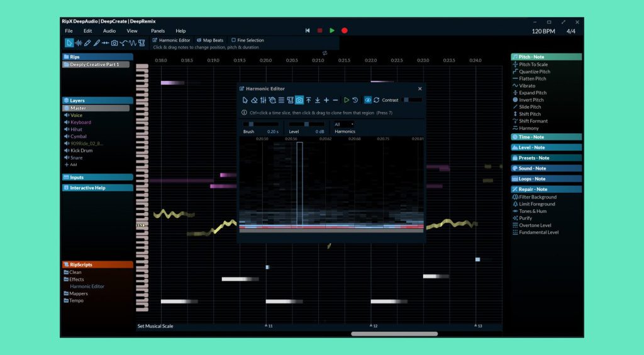Image resolution: width=644 pixels, height=355 pixels.
Task: Select the split/join notes tool in main toolbar
Action: pyautogui.click(x=106, y=43)
